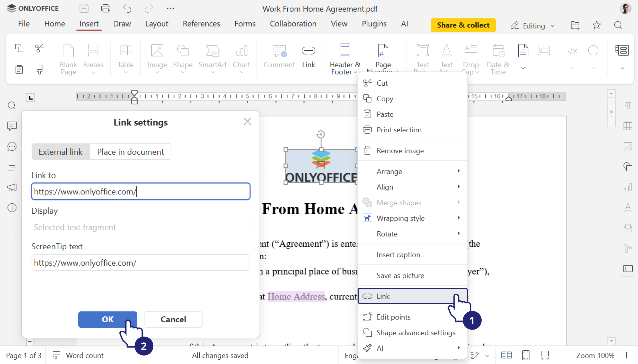Insert a SmartArt graphic
Viewport: 638px width, 364px height.
click(212, 57)
